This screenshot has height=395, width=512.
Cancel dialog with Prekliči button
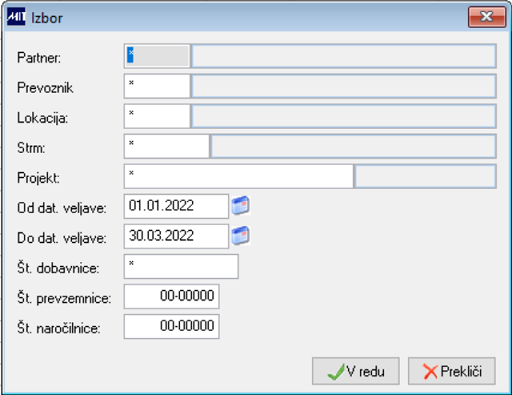tap(452, 371)
